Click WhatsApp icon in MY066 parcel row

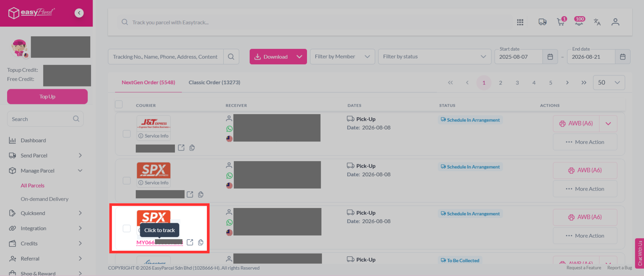[x=229, y=222]
